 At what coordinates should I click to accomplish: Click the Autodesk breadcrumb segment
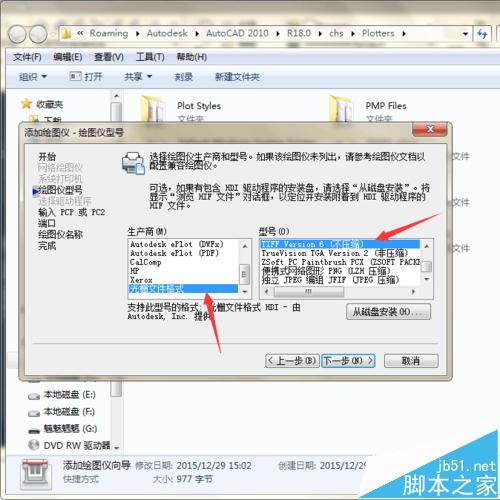(x=167, y=33)
